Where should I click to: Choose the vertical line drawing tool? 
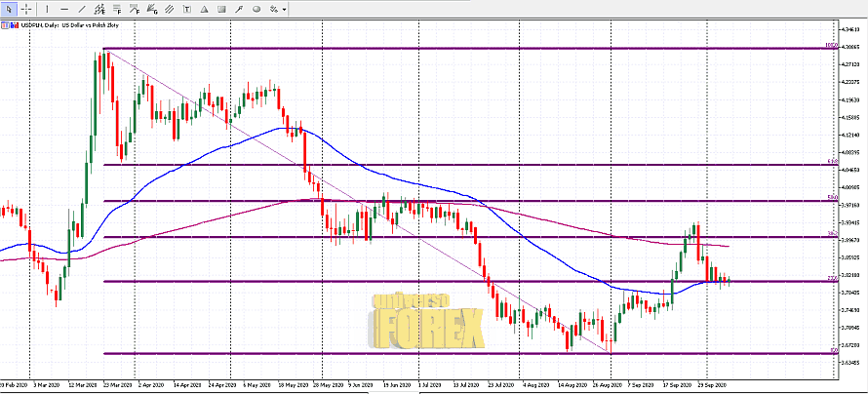pos(46,9)
